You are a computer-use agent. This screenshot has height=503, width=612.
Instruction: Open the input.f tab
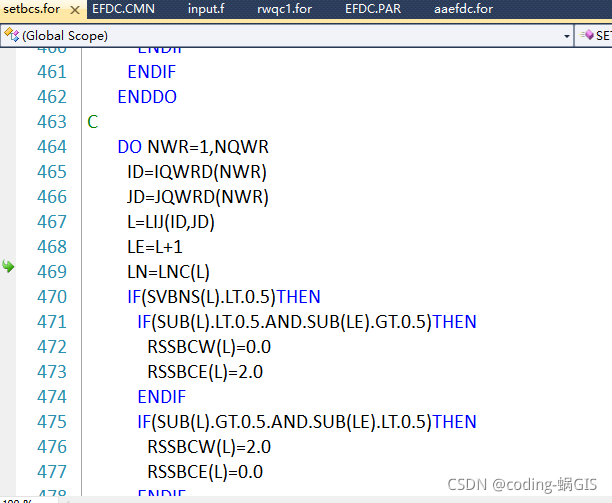[206, 9]
